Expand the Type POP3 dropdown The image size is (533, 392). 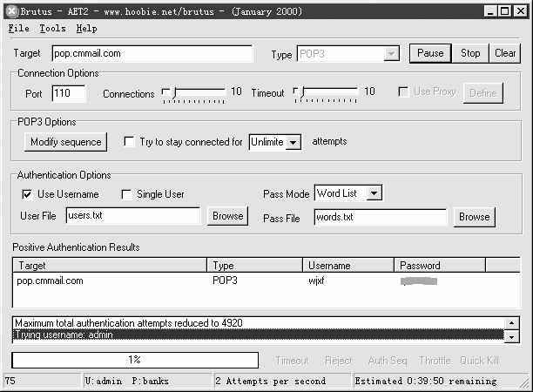[391, 54]
